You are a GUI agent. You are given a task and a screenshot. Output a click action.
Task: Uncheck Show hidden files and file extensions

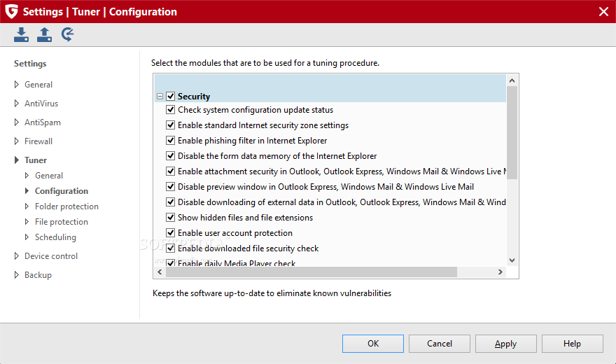click(x=171, y=217)
